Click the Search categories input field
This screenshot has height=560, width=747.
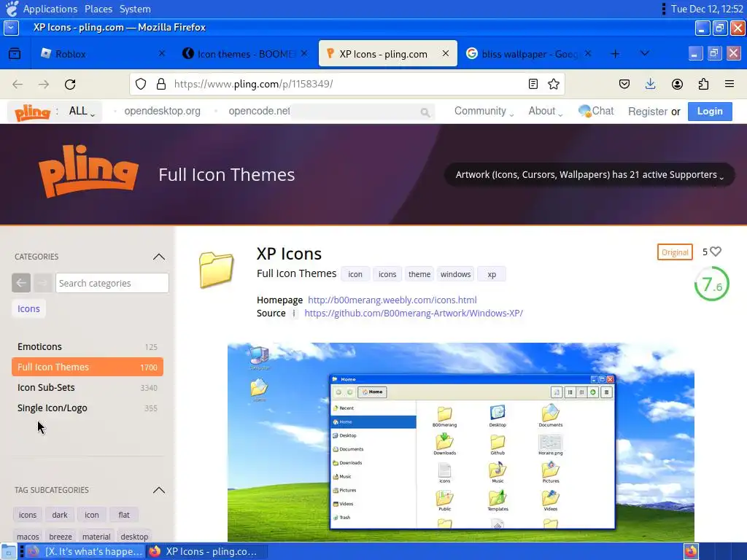(x=112, y=283)
